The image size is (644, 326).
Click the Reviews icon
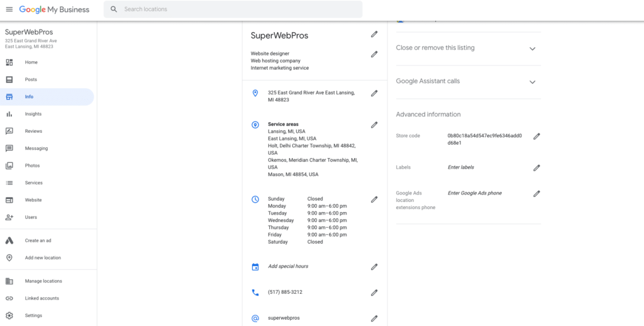click(9, 131)
